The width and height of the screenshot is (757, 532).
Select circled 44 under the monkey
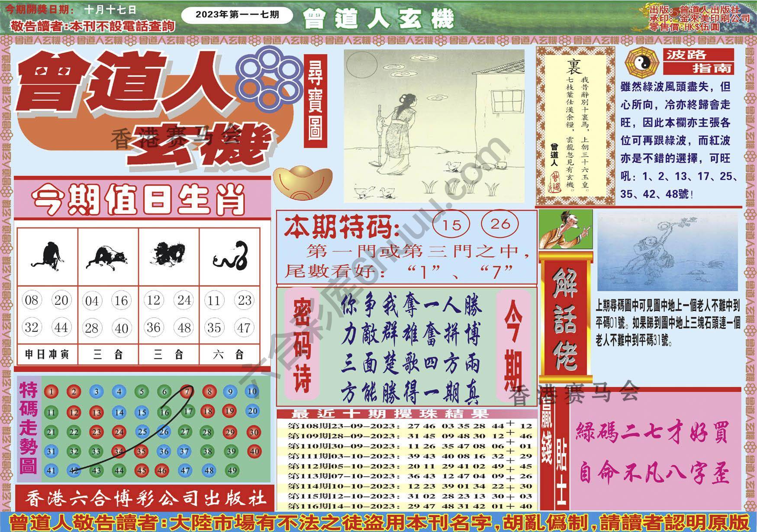coord(61,327)
